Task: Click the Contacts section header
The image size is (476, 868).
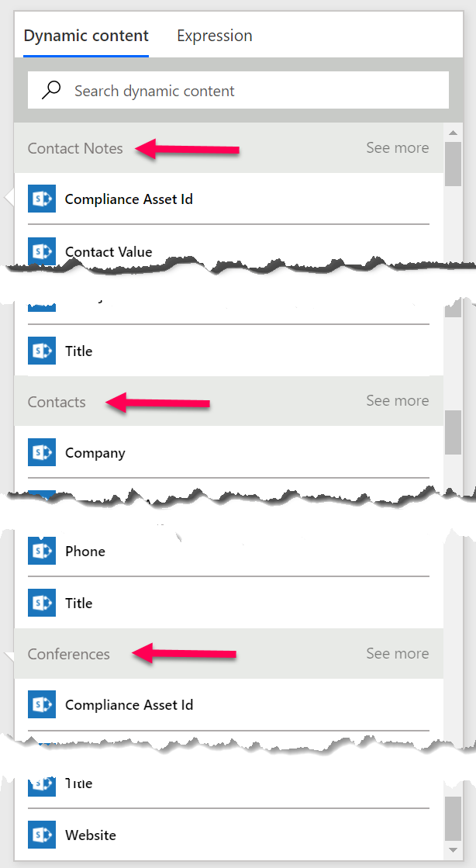Action: (57, 402)
